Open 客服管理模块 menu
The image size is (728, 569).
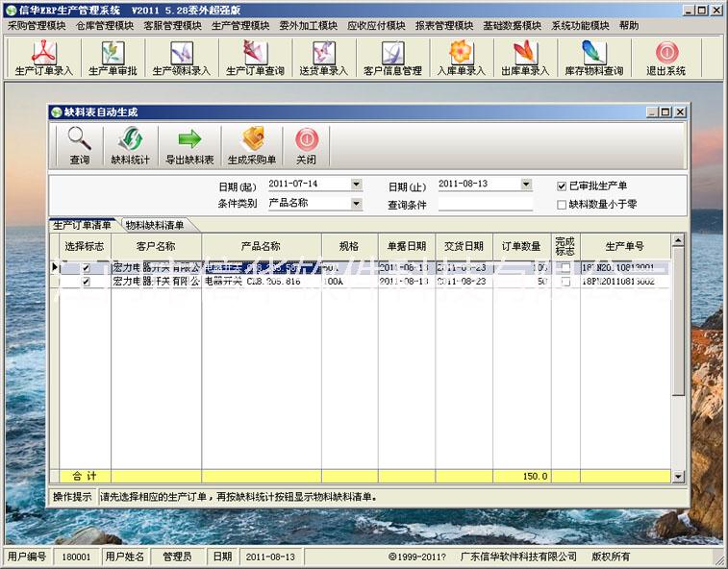click(x=172, y=26)
